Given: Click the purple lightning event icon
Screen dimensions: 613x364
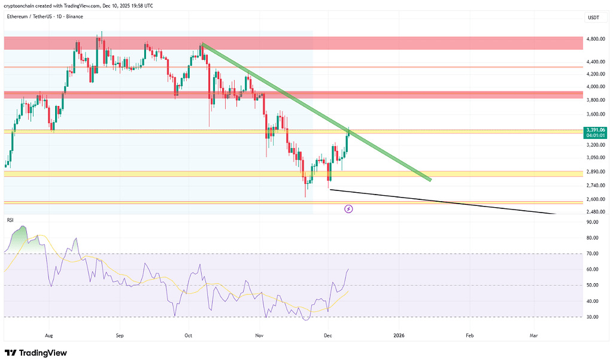Looking at the screenshot, I should (348, 209).
